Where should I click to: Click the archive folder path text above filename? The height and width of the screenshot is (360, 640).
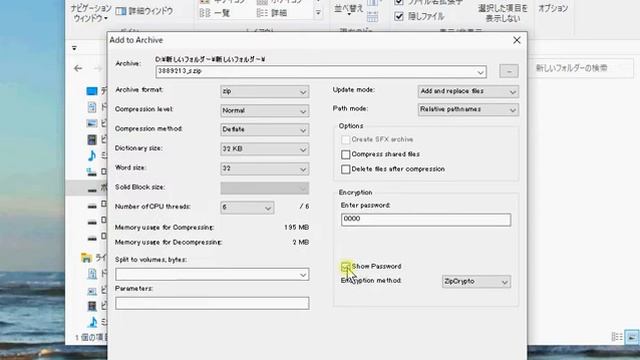pos(210,59)
